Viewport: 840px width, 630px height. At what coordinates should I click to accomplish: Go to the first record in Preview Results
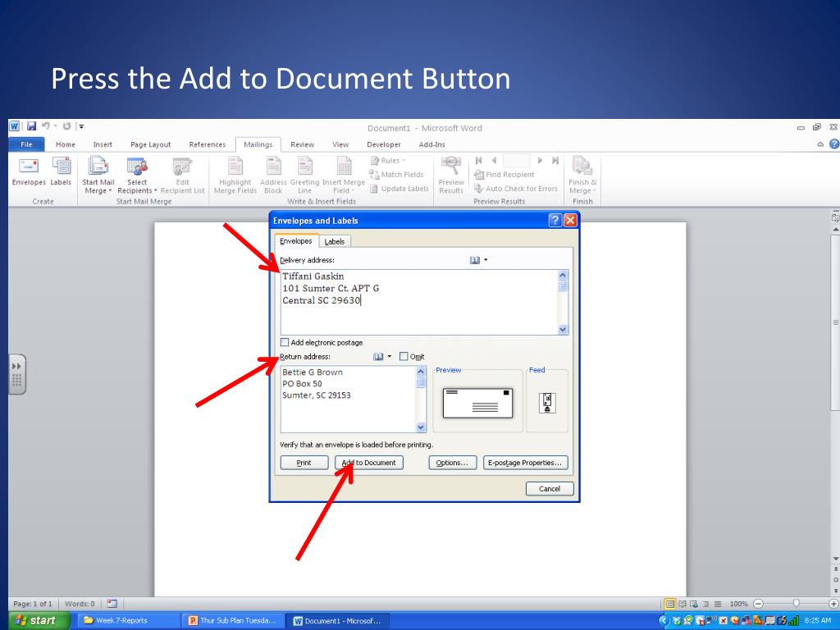(x=479, y=160)
